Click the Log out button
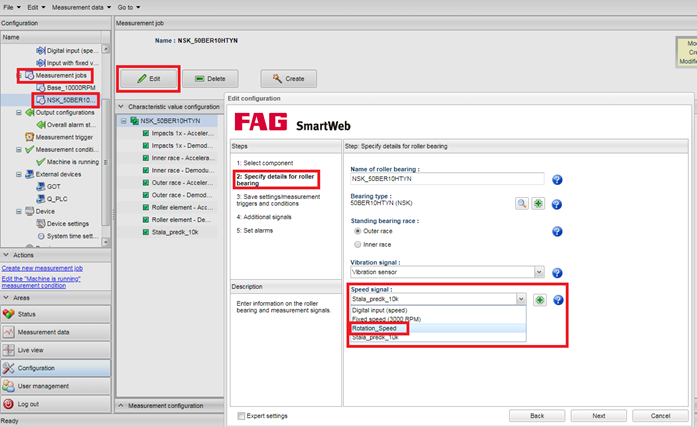Screen dimensions: 697x427 pos(56,404)
